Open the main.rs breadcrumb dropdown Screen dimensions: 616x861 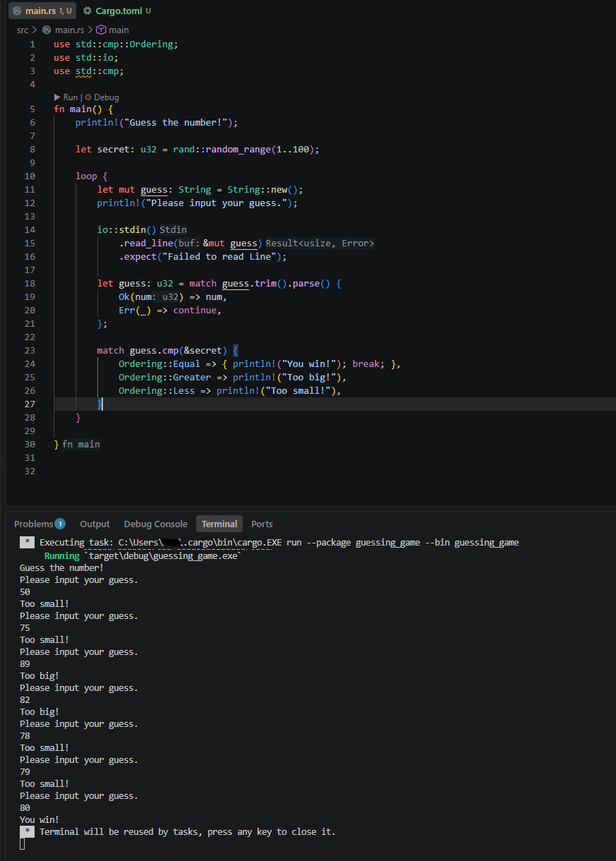(x=69, y=30)
